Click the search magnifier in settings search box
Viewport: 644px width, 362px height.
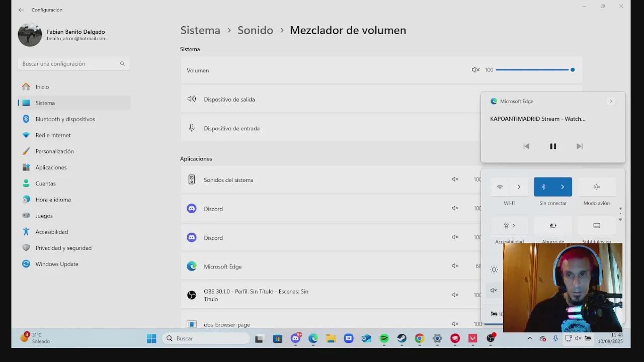[x=122, y=64]
